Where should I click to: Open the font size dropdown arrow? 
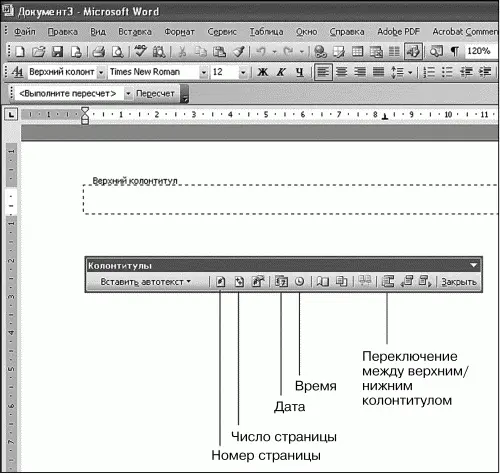(243, 72)
